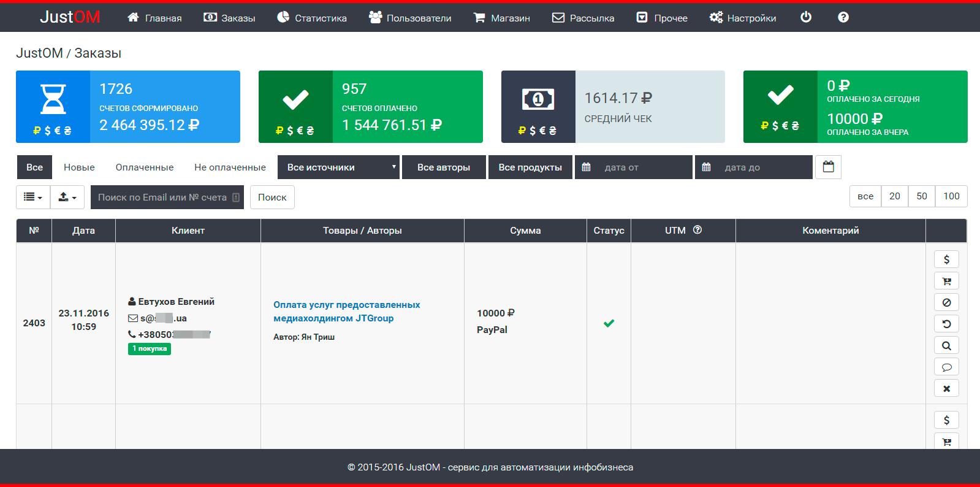Click the undo arrow icon for order 2403
The height and width of the screenshot is (487, 980).
point(946,324)
